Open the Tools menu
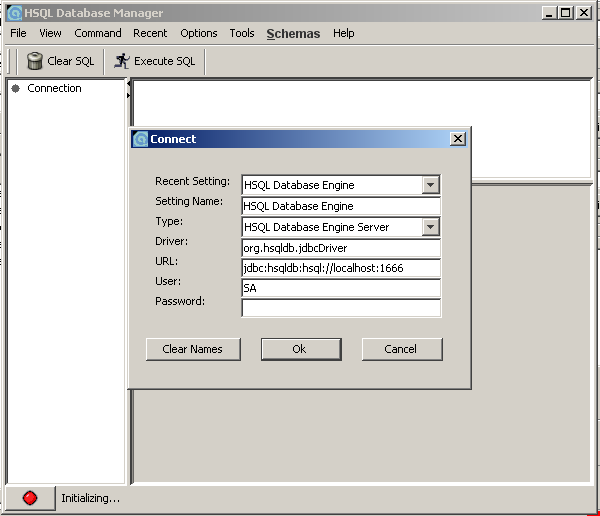The height and width of the screenshot is (516, 600). pos(242,33)
